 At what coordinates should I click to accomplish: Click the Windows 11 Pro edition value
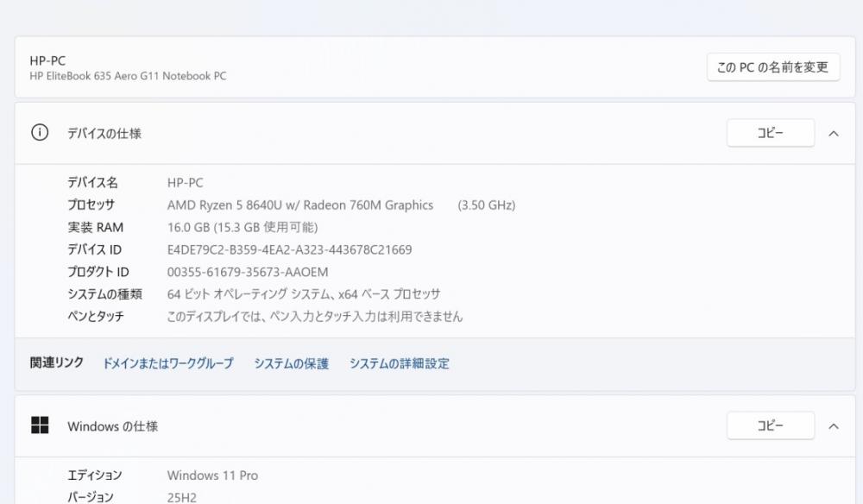pyautogui.click(x=212, y=476)
